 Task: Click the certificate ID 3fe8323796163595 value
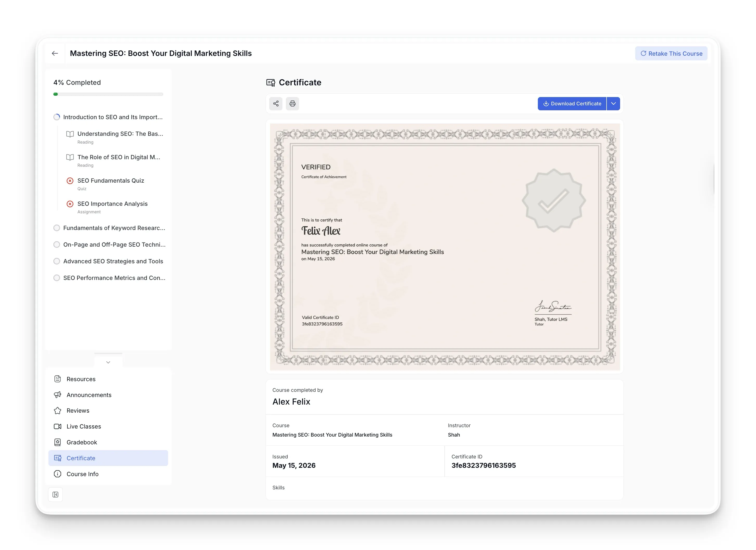(484, 465)
